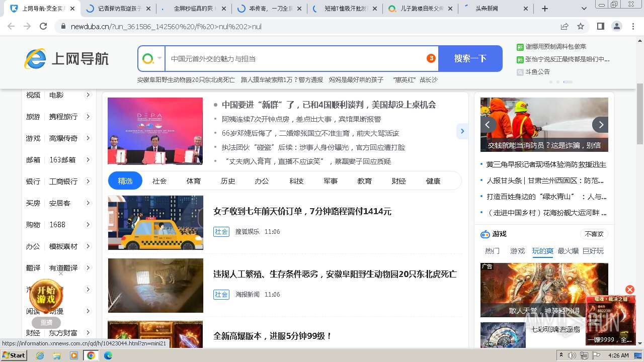The height and width of the screenshot is (362, 644).
Task: Open the 有道翻译 sidebar link
Action: [x=63, y=268]
